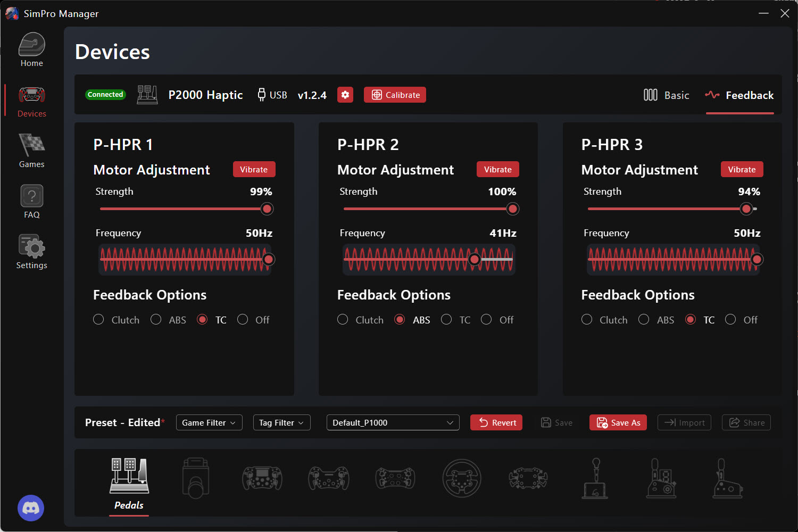Vibrate the P-HPR 2 motor
The image size is (798, 532).
coord(497,169)
